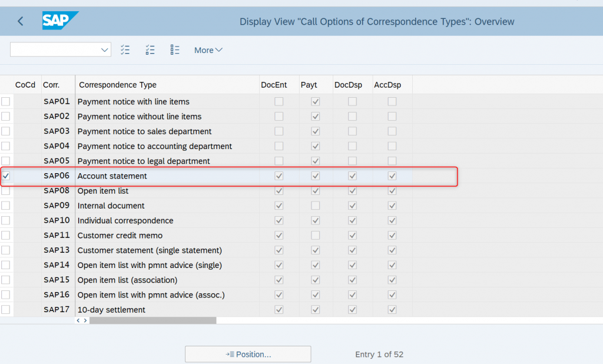Open the More menu
The image size is (603, 364).
[x=208, y=50]
